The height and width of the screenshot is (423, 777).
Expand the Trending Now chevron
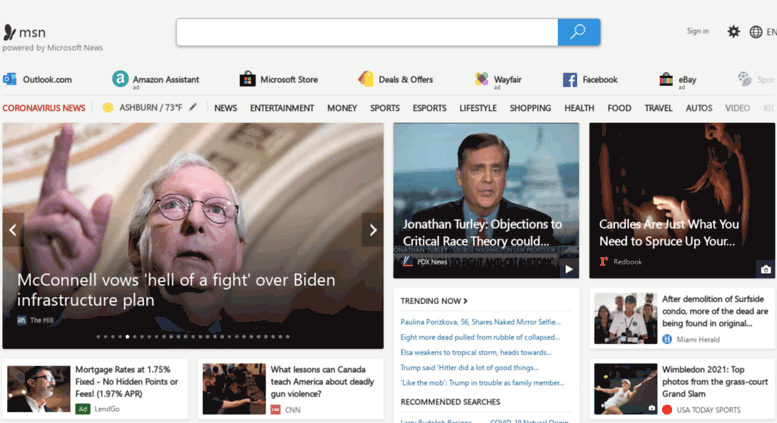click(x=465, y=301)
